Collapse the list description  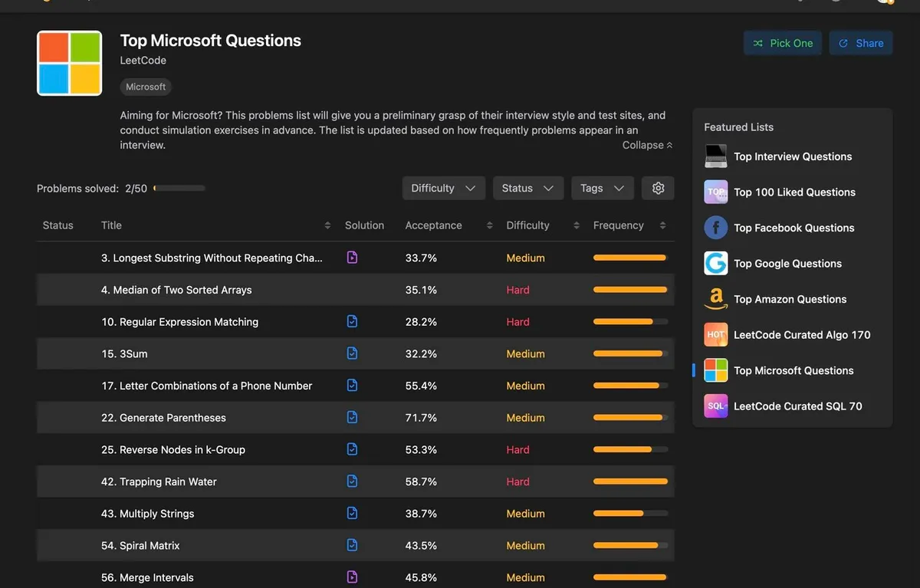(647, 145)
